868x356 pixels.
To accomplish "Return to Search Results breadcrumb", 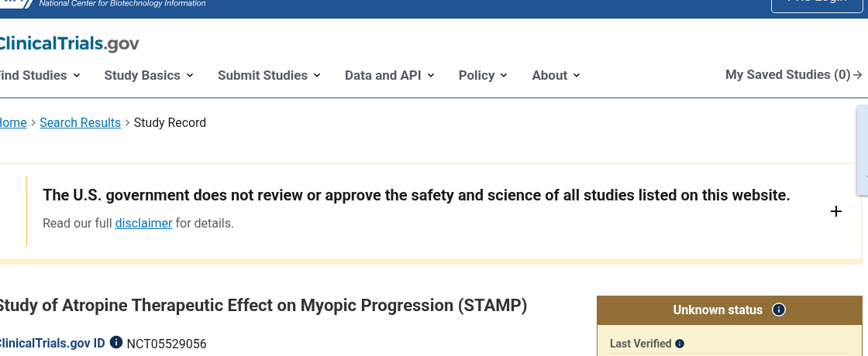I will [x=81, y=123].
